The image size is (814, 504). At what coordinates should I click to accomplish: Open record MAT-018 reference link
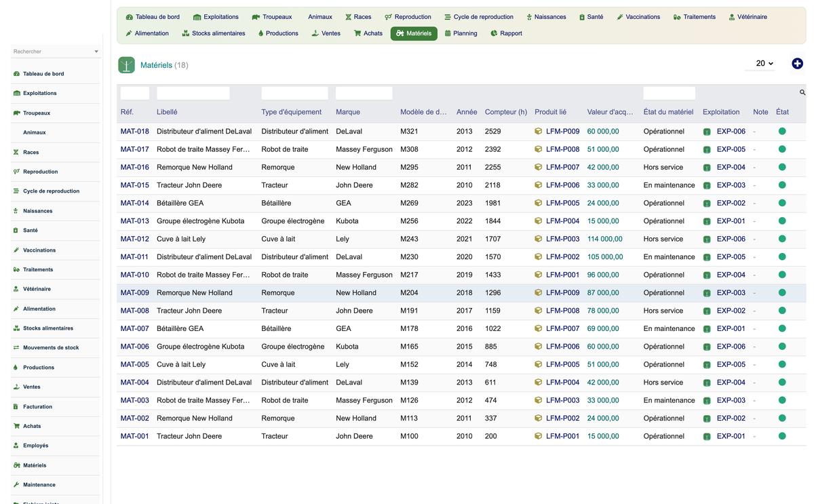point(135,132)
